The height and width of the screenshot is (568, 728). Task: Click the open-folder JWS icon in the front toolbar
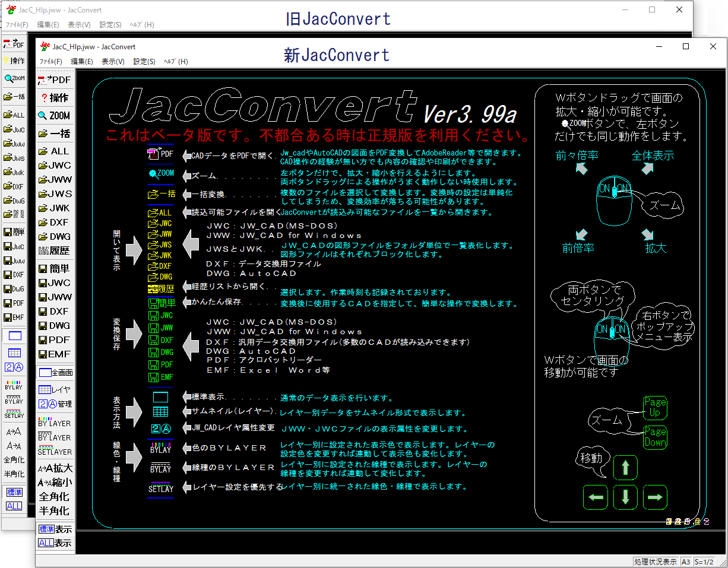[54, 194]
